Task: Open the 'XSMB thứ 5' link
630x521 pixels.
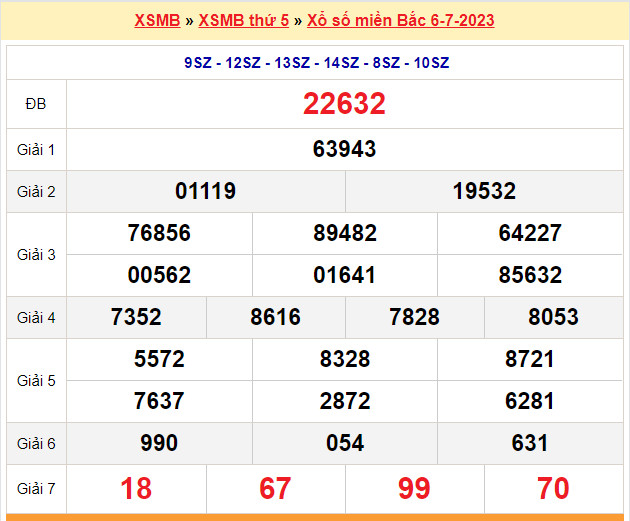Action: [x=243, y=20]
